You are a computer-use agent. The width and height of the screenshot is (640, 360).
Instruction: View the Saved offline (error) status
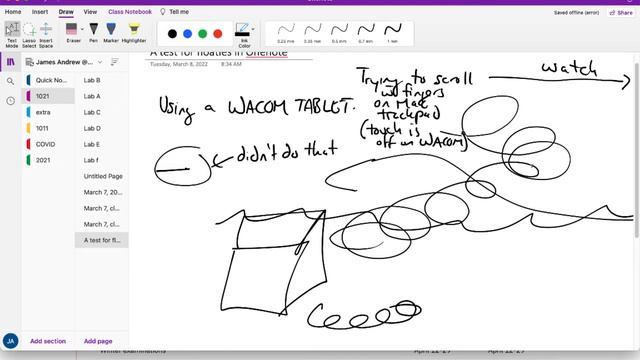coord(576,13)
